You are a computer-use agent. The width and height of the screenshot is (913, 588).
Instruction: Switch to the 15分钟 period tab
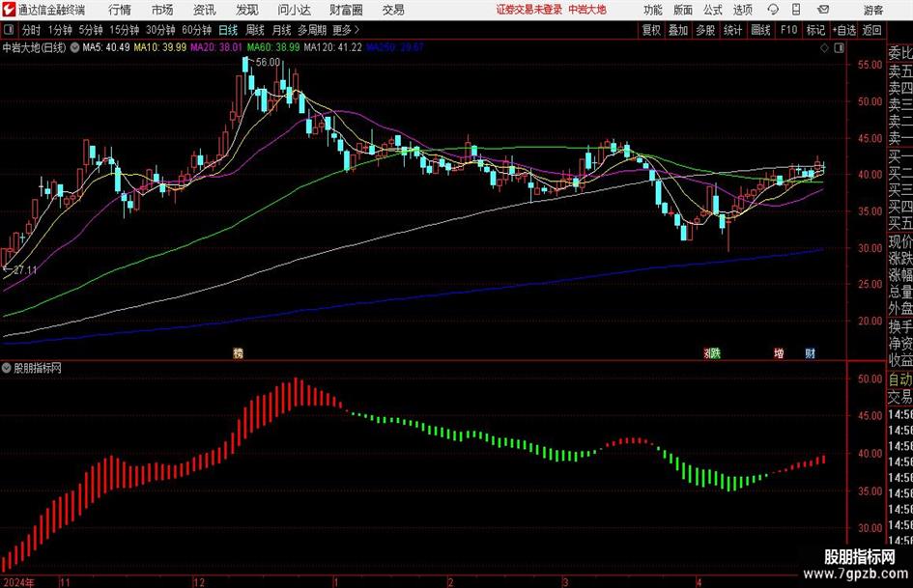(125, 30)
